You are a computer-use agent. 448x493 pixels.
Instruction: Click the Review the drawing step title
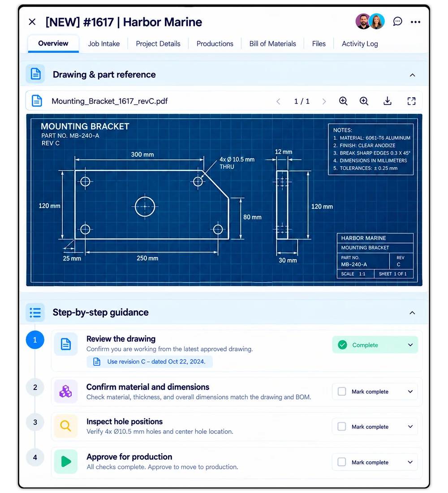click(121, 339)
